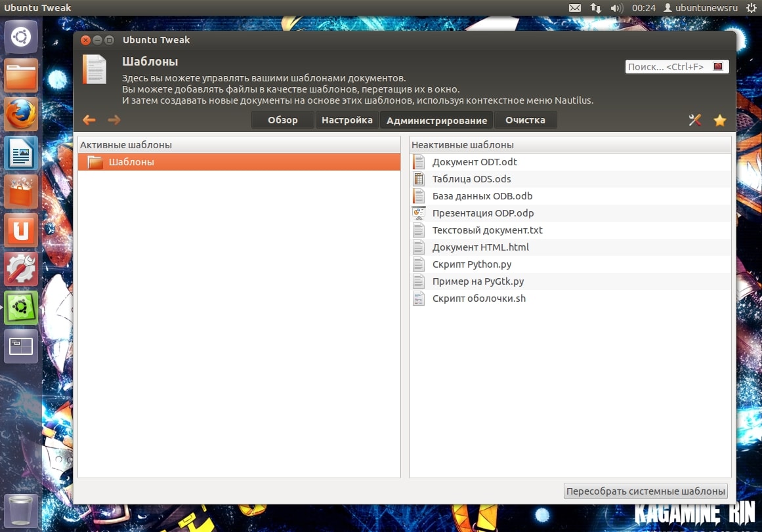The image size is (762, 532).
Task: Open preferences via the wrench-and-screwdriver icon
Action: [x=695, y=120]
